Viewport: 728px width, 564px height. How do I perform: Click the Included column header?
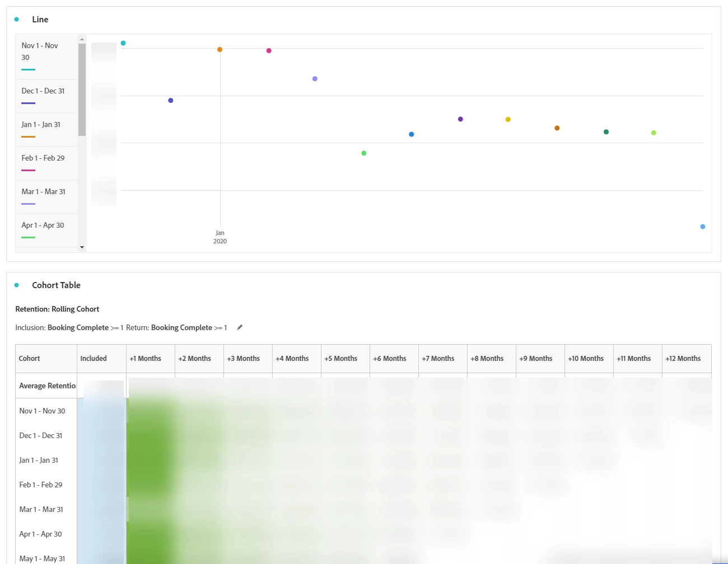[x=101, y=359]
